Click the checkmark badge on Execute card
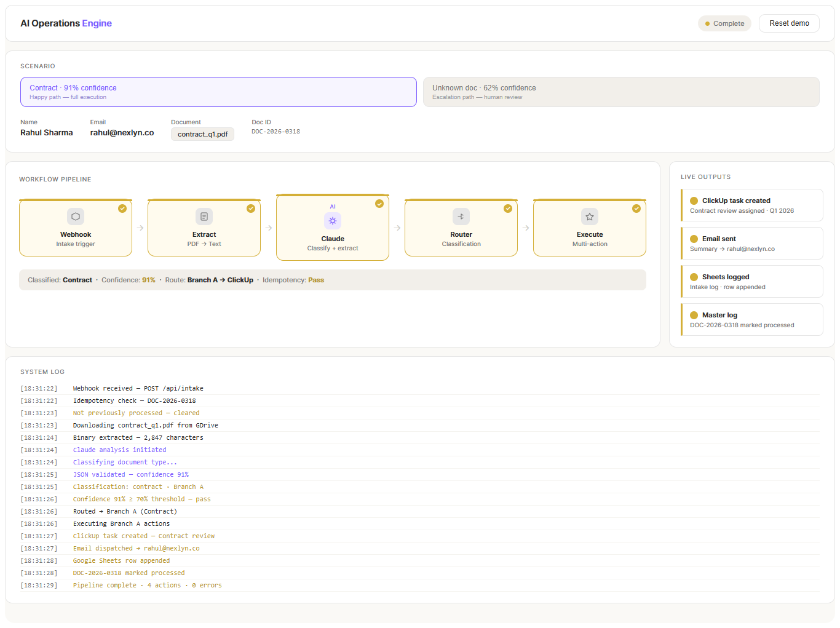Image resolution: width=840 pixels, height=628 pixels. click(x=636, y=209)
